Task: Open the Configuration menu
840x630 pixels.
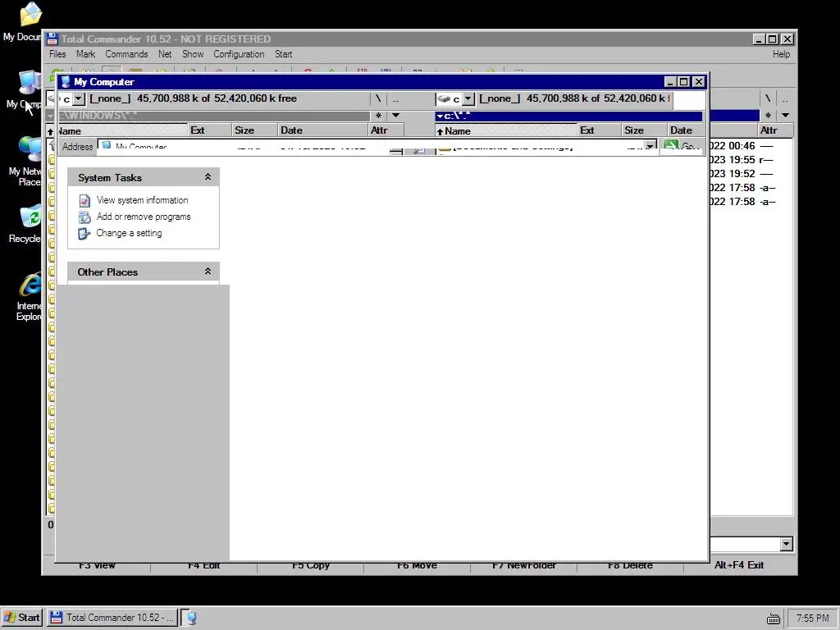Action: [239, 54]
